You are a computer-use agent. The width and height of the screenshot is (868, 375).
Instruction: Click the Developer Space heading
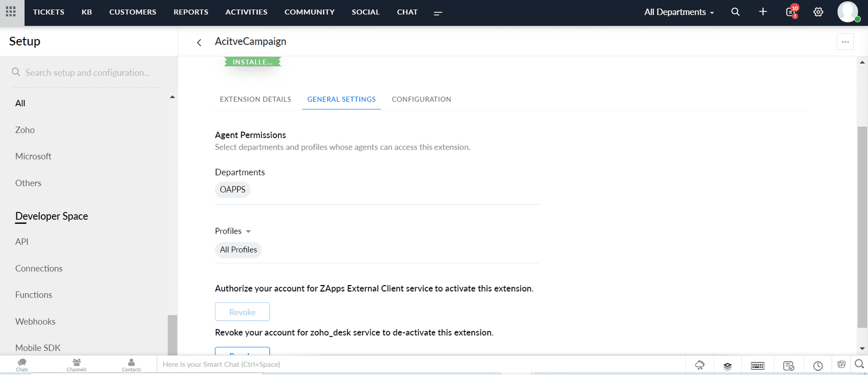click(52, 216)
